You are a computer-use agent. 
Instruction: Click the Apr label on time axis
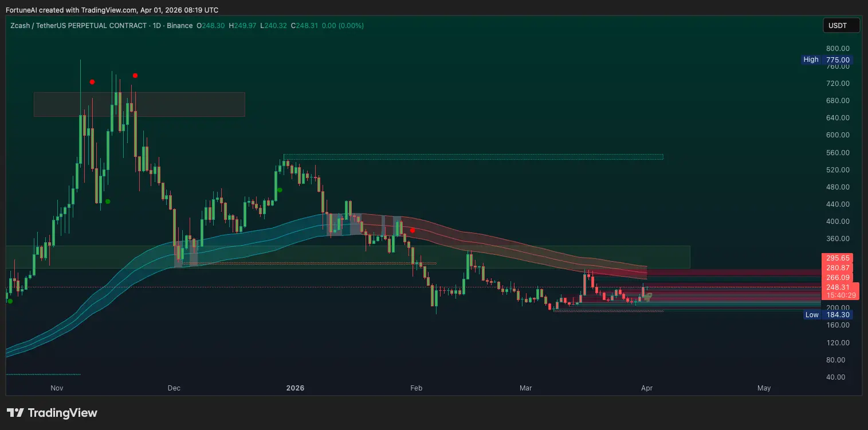coord(647,388)
